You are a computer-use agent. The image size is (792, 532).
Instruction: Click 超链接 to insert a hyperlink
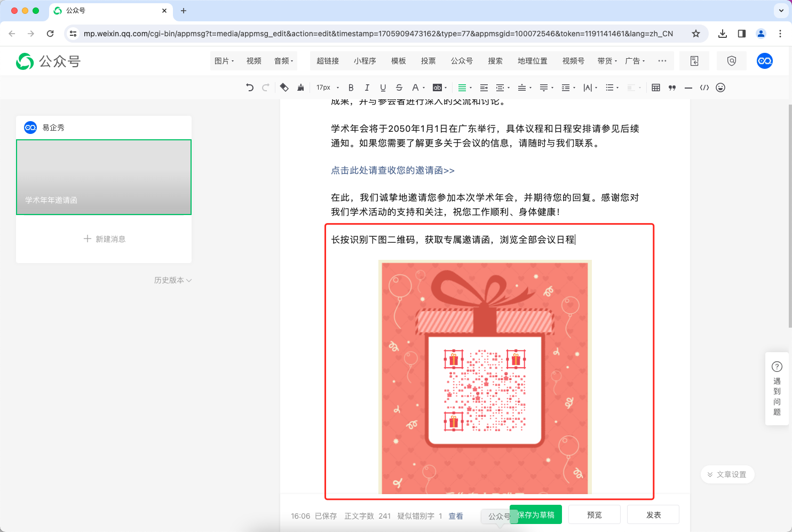coord(328,61)
